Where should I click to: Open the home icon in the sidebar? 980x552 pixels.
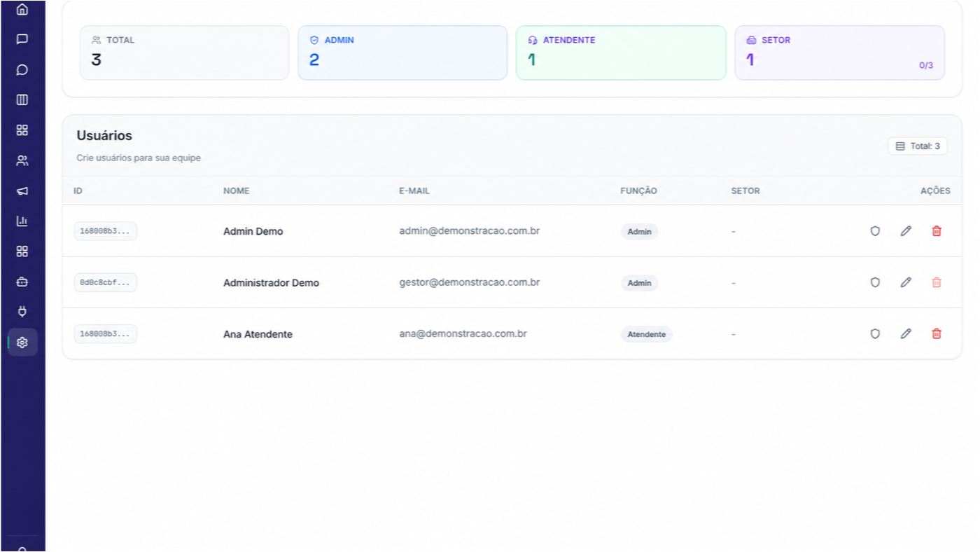tap(22, 9)
